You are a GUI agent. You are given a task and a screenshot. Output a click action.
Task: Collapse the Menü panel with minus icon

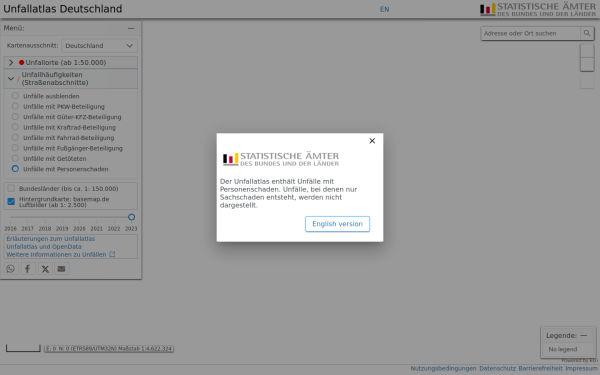click(131, 28)
